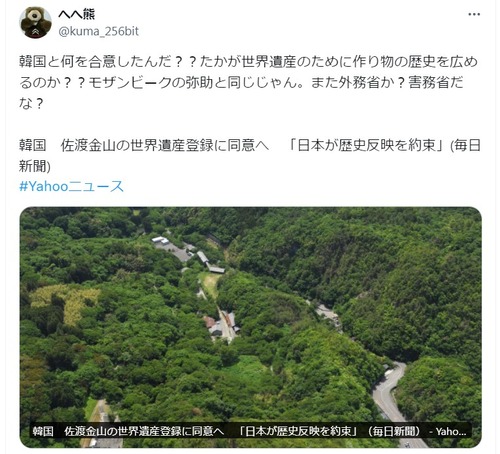Viewport: 500px width, 454px height.
Task: Open the へへ熊 display name profile
Action: 77,14
